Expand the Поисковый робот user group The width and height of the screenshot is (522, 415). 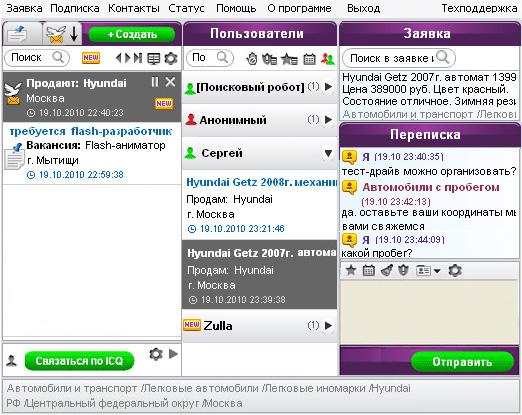pyautogui.click(x=328, y=87)
